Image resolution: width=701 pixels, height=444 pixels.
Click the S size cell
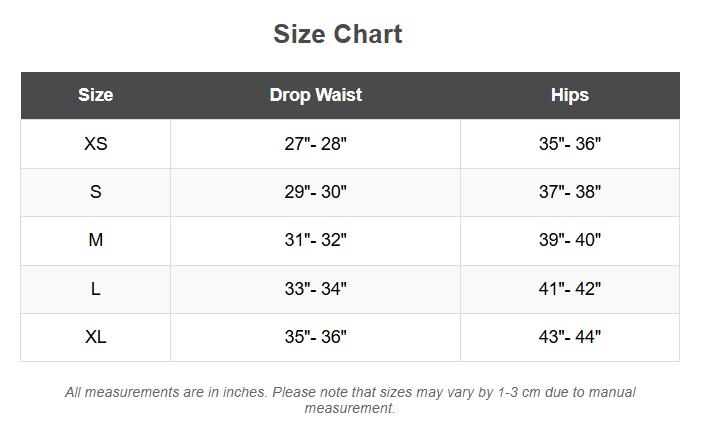(96, 192)
